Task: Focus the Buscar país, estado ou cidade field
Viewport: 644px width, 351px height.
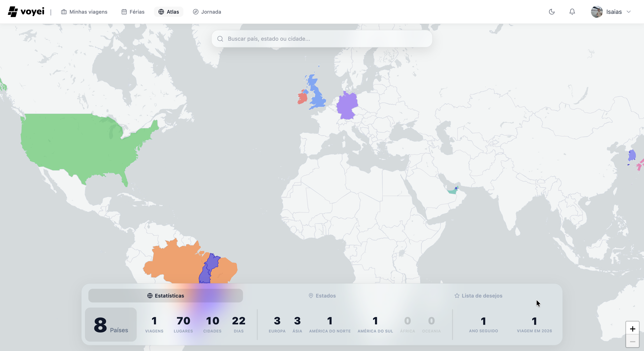Action: [x=322, y=39]
